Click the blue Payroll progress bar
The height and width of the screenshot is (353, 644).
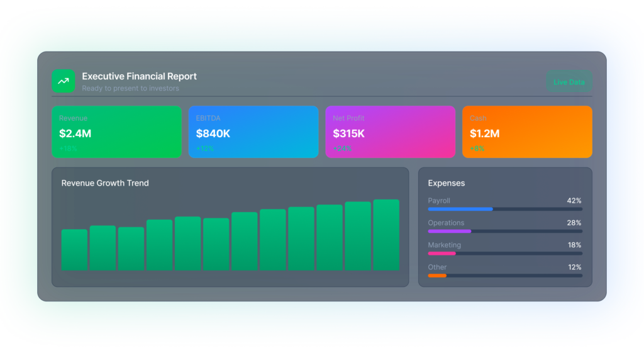(460, 209)
